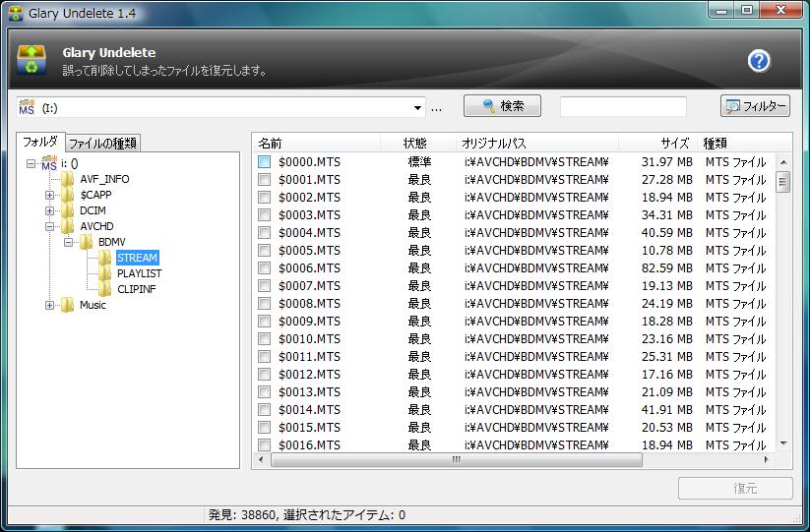Click the 標準 status of $0000.MTS

tap(419, 162)
